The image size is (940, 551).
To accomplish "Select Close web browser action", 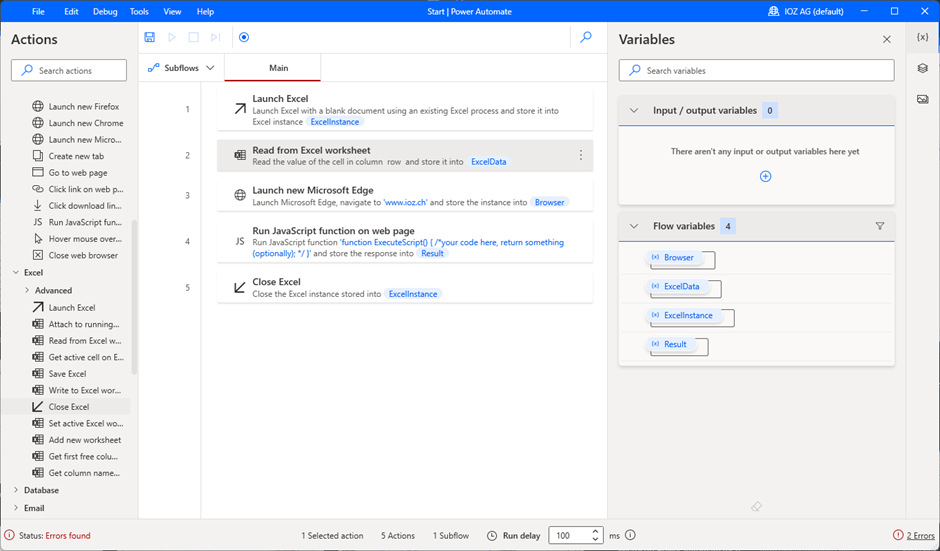I will click(x=75, y=255).
